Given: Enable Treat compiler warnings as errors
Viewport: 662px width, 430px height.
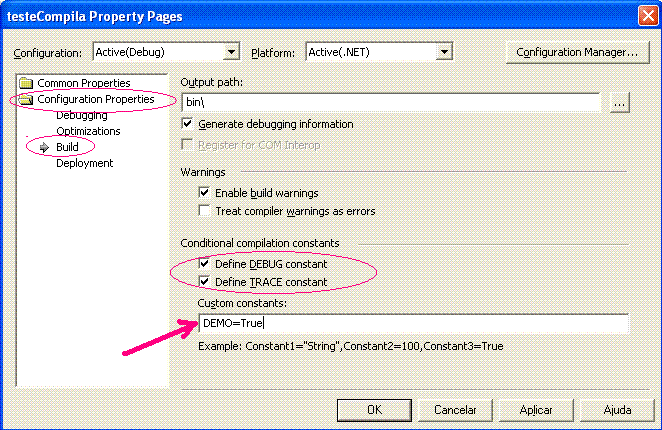Looking at the screenshot, I should coord(204,211).
